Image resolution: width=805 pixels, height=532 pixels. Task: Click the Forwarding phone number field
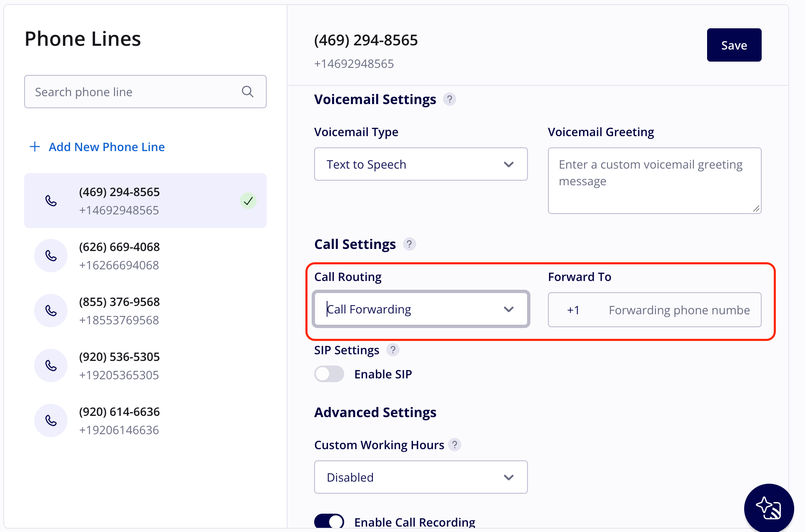(x=679, y=310)
